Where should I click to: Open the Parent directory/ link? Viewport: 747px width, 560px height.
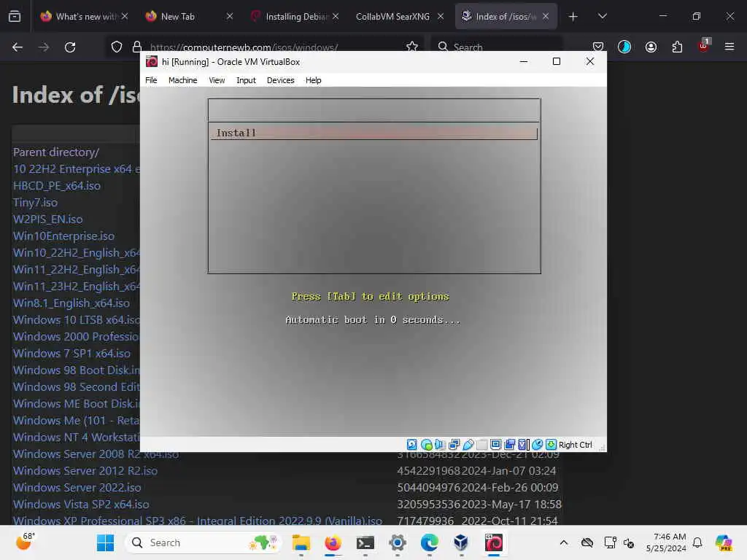(x=55, y=152)
